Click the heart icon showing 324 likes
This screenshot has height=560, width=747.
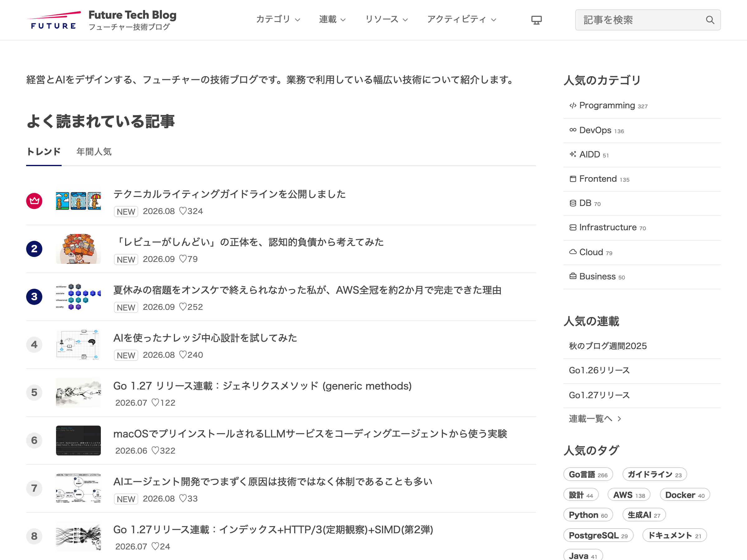[x=183, y=211]
